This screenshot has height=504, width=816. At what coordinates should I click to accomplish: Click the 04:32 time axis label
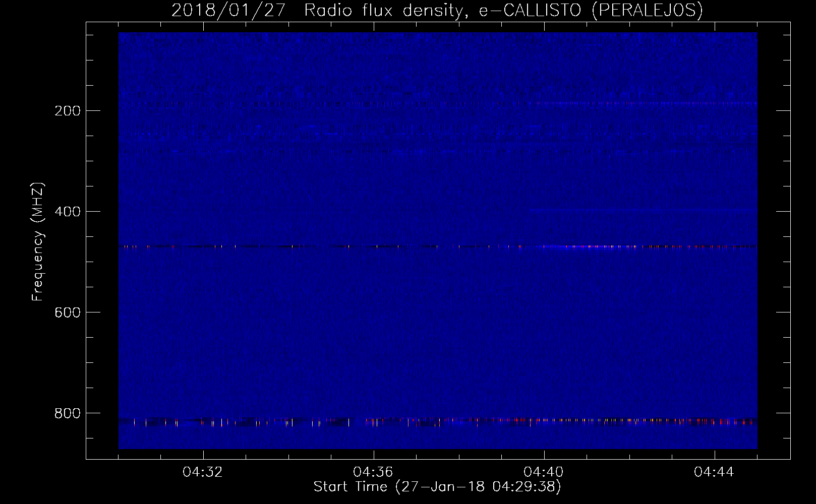click(203, 472)
